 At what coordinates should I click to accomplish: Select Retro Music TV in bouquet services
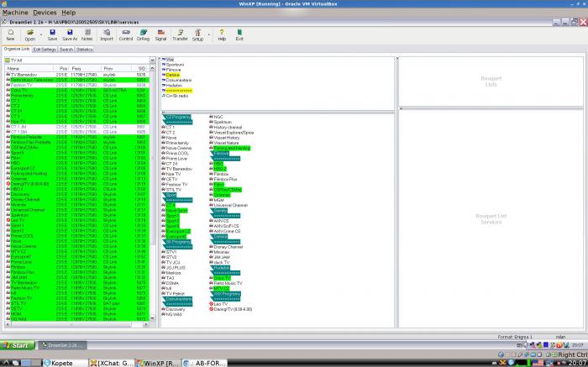[x=228, y=283]
